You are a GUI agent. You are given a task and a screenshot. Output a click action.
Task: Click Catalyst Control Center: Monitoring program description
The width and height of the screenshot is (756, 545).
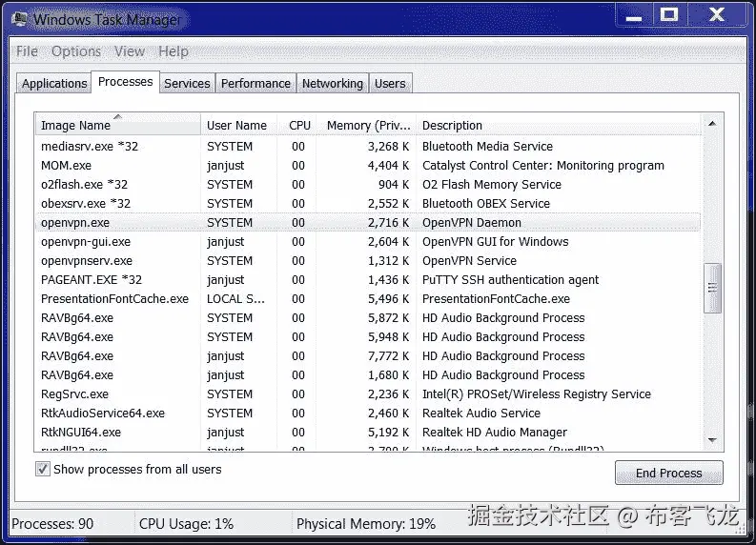point(542,165)
